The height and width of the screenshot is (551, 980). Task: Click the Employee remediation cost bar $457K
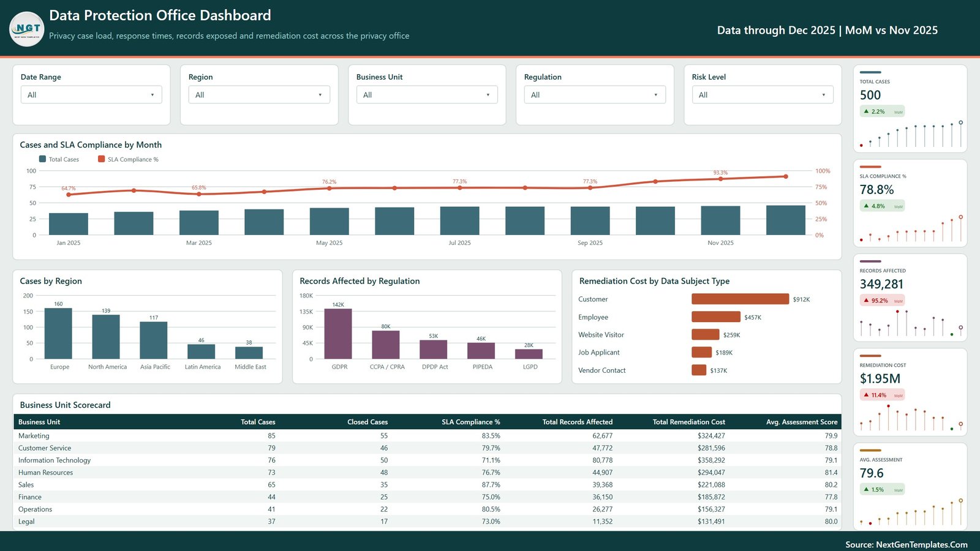tap(716, 317)
